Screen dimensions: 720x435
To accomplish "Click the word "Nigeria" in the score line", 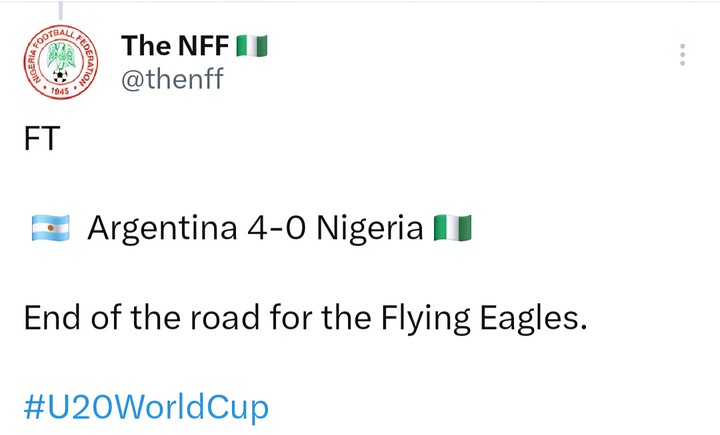I will [x=370, y=229].
